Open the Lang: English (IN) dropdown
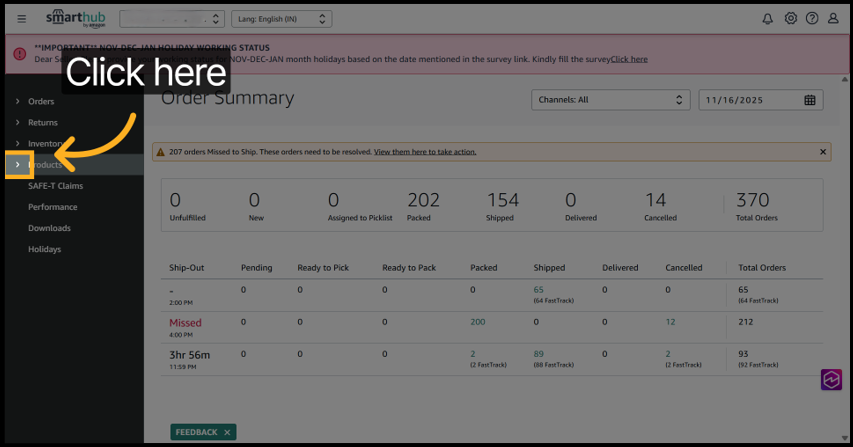The image size is (853, 447). (281, 19)
